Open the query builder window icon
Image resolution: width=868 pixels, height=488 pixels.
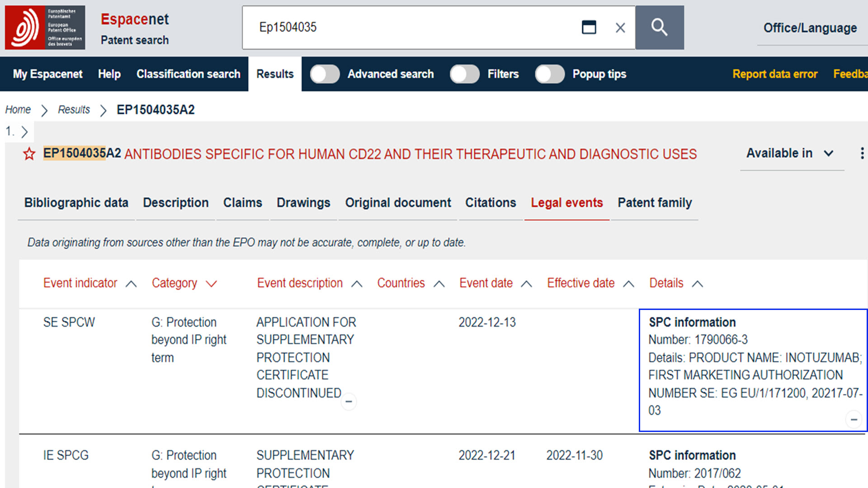point(589,28)
